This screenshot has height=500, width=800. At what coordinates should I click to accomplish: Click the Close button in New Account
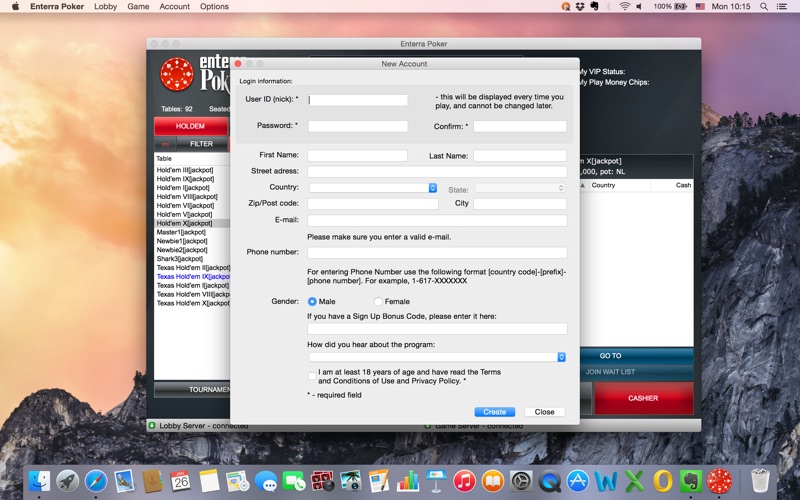pos(544,412)
